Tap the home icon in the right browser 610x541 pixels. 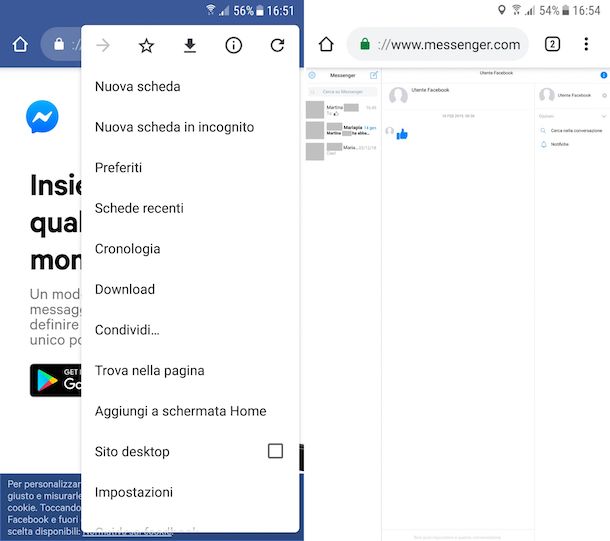tap(326, 44)
